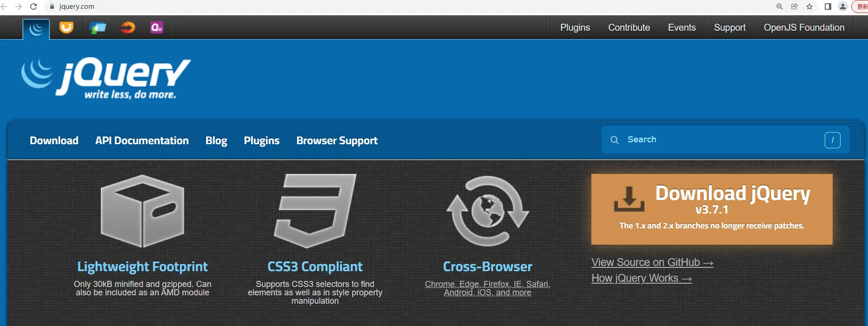This screenshot has width=868, height=326.
Task: Click the magnifier icon in the search box
Action: click(615, 140)
